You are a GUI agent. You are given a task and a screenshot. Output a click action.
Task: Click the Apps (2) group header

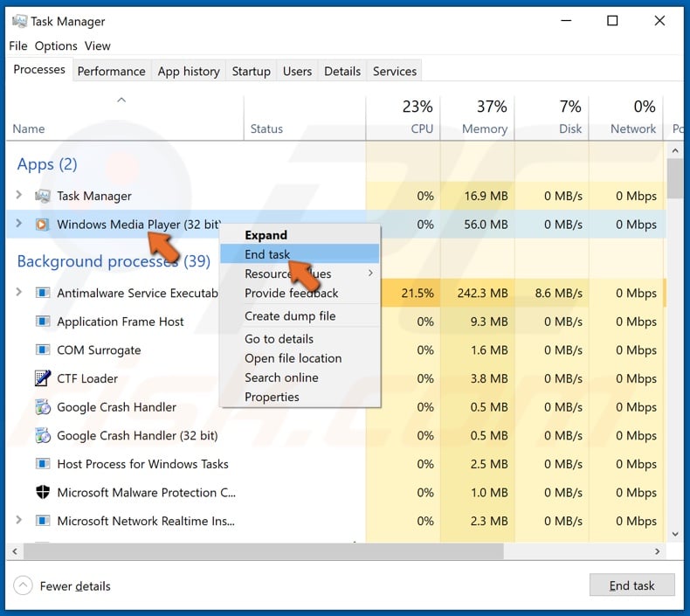click(x=47, y=164)
